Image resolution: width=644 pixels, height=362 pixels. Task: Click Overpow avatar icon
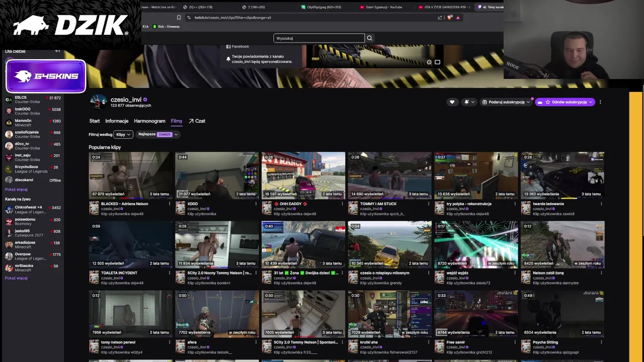click(9, 256)
